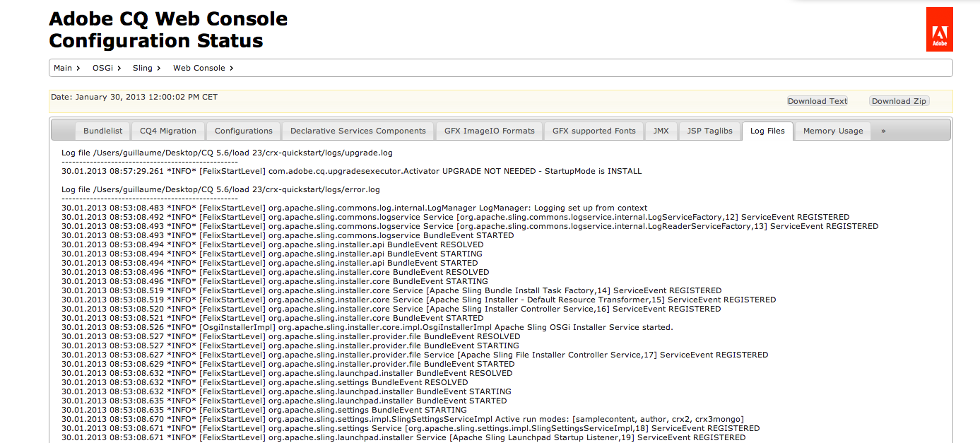Click the LogReaderServiceFactory,13 REGISTERED line

pyautogui.click(x=470, y=226)
